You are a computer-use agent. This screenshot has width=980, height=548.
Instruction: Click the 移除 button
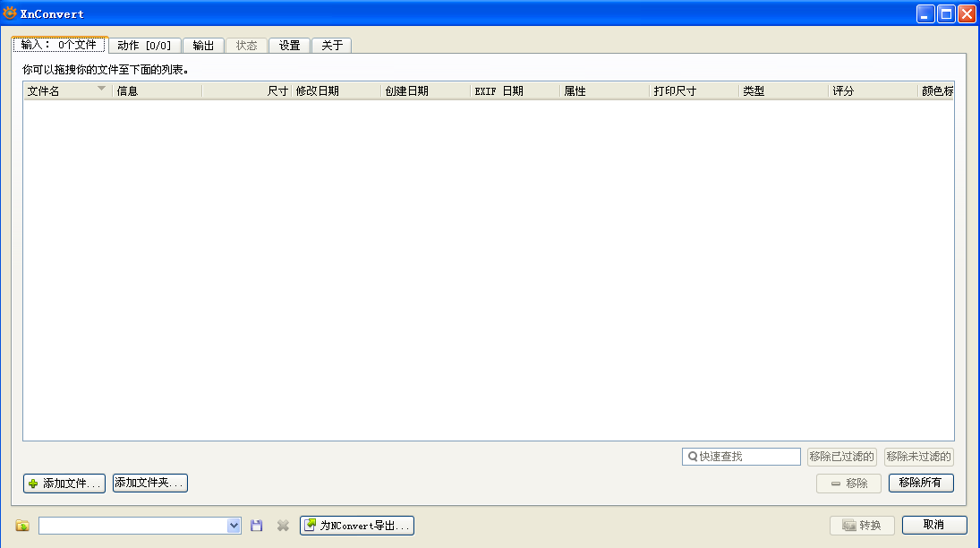point(848,484)
